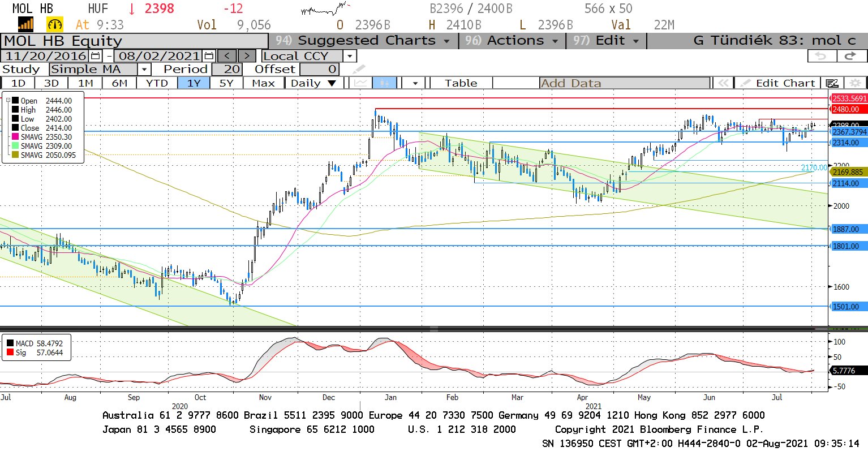Select the 5Y range tab
This screenshot has width=868, height=460.
[226, 83]
